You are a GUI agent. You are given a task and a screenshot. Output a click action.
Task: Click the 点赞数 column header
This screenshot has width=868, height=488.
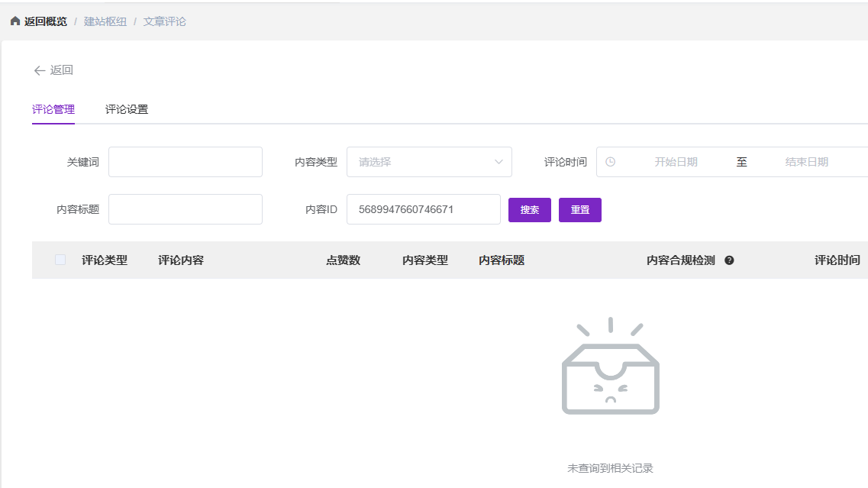tap(343, 260)
